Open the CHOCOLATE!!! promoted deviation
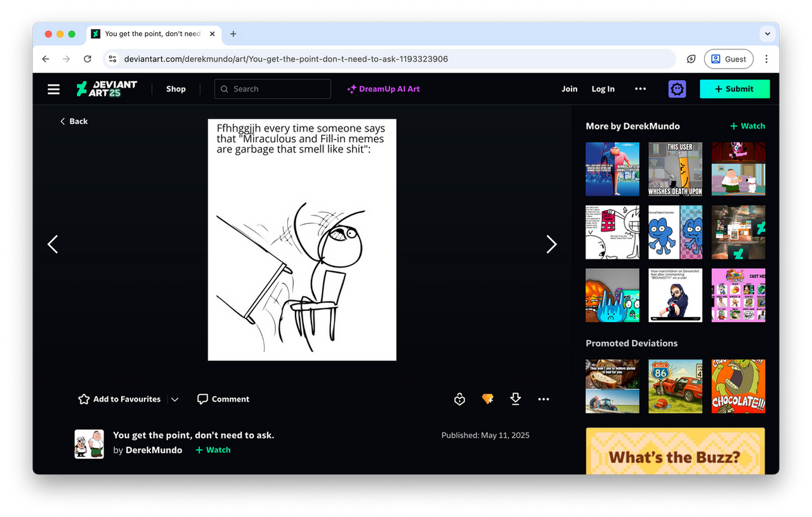Viewport: 812px width, 517px height. click(x=738, y=386)
